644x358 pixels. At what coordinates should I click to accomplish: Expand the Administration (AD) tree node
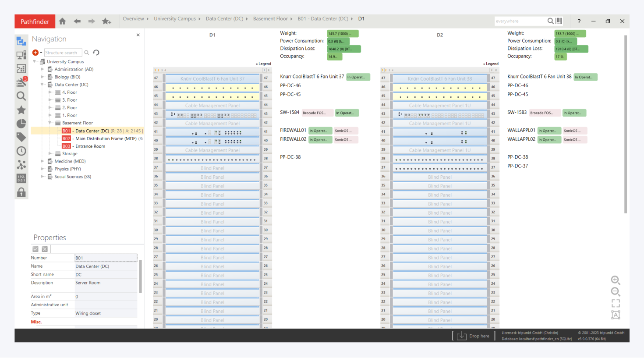[42, 69]
